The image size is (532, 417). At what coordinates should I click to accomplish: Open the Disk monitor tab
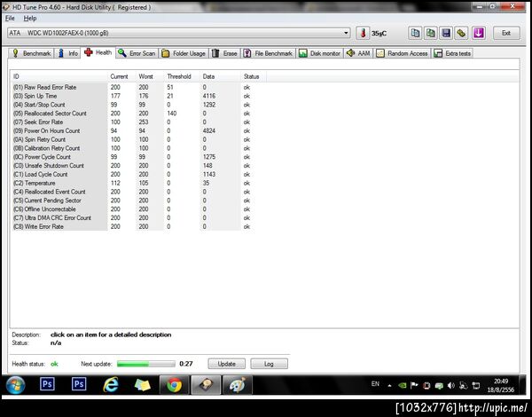[319, 53]
